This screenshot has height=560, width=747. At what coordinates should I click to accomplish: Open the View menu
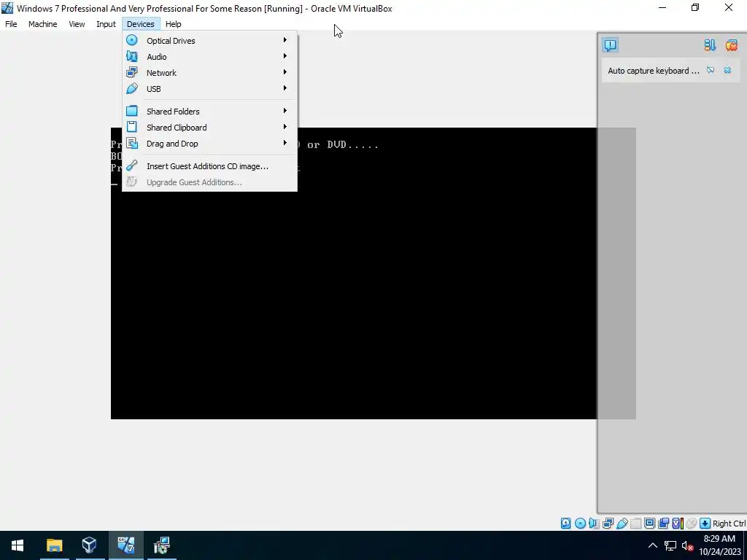click(77, 24)
